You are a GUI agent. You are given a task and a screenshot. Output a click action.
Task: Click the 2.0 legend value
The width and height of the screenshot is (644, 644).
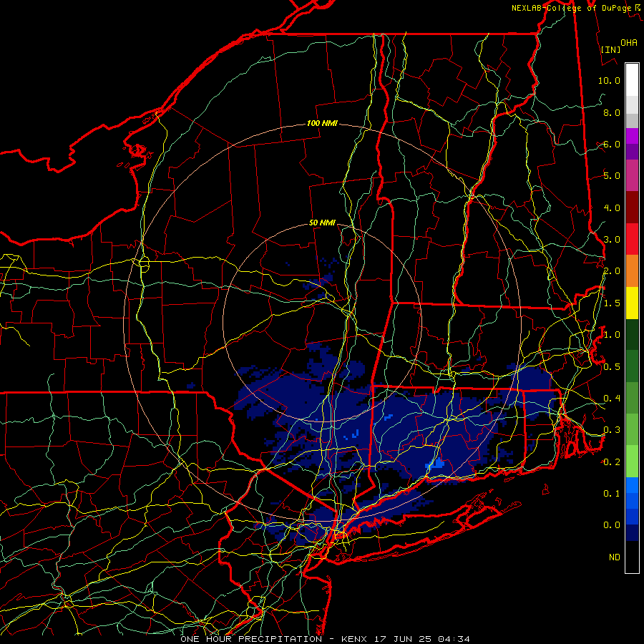point(612,271)
